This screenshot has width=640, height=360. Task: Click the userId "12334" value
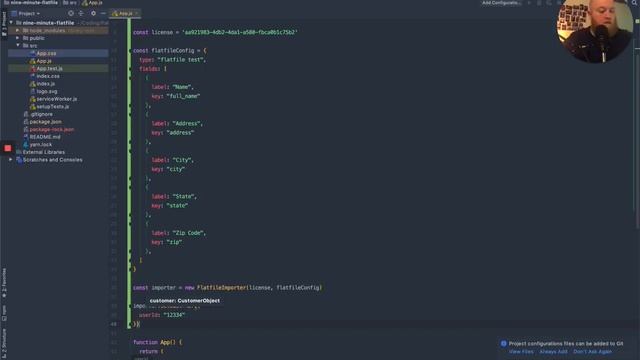click(x=174, y=315)
